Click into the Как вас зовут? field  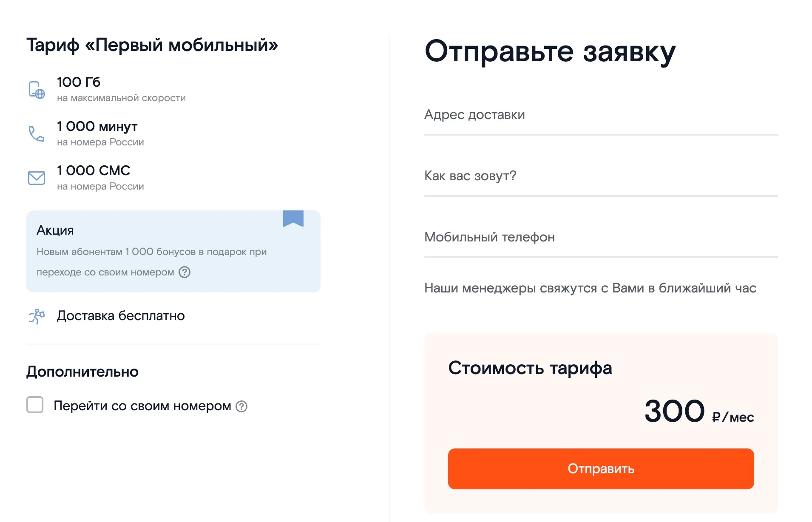[601, 176]
